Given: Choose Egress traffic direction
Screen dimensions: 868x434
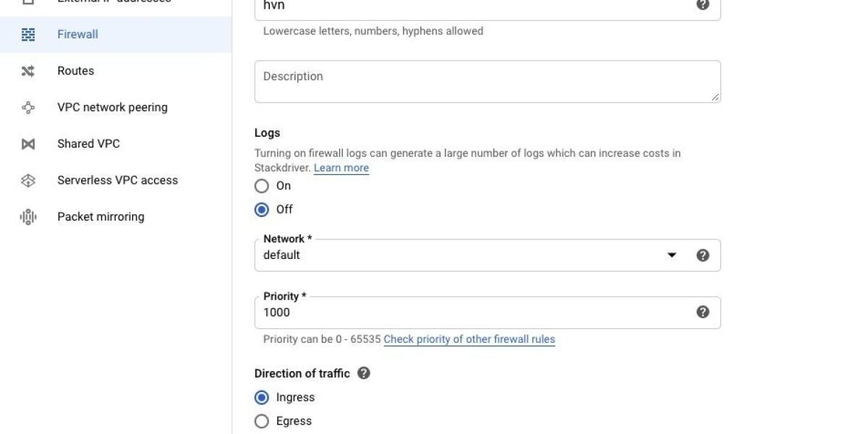Looking at the screenshot, I should (262, 421).
